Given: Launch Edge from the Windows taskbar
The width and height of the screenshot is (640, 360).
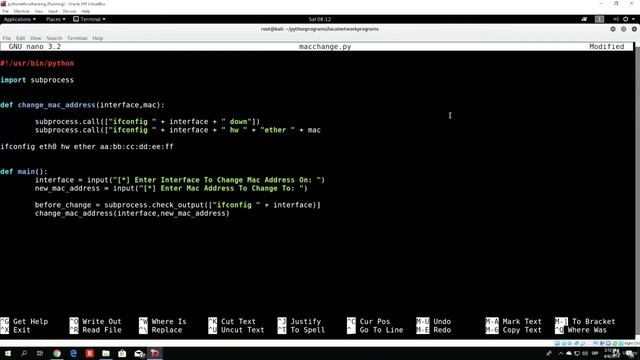Looking at the screenshot, I should (73, 353).
